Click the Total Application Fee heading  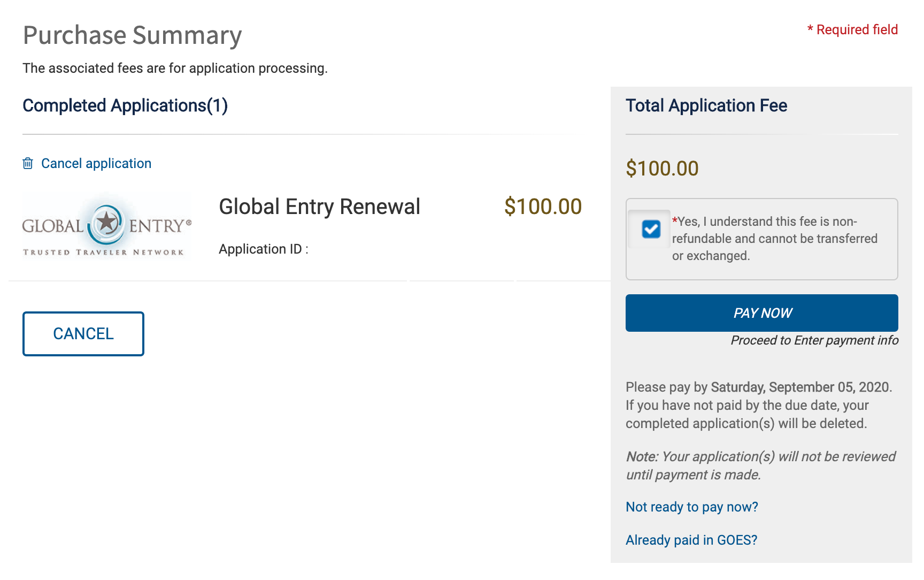click(706, 105)
